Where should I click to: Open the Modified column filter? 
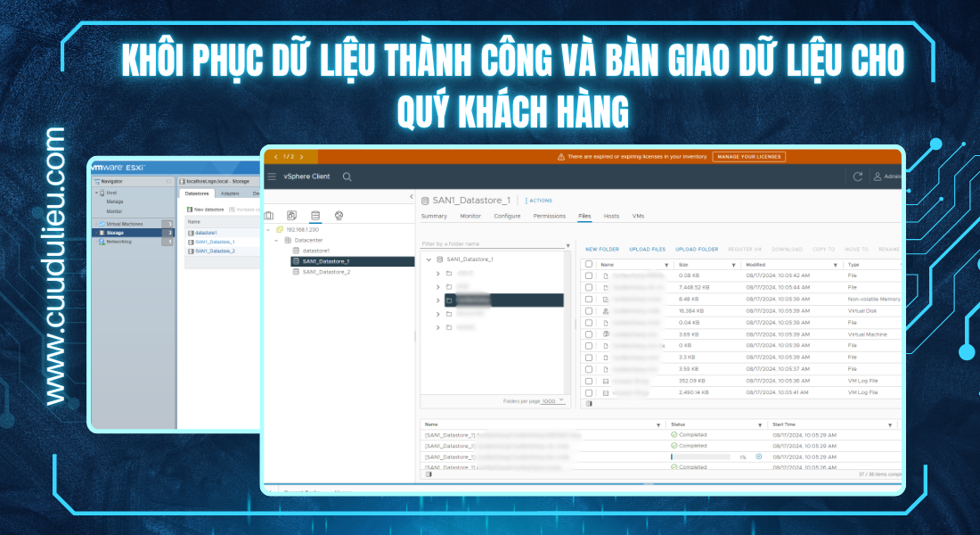[835, 266]
